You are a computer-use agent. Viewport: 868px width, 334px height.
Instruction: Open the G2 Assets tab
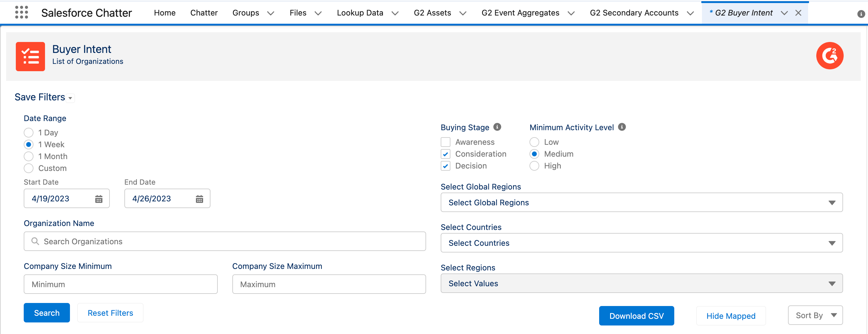pyautogui.click(x=432, y=13)
